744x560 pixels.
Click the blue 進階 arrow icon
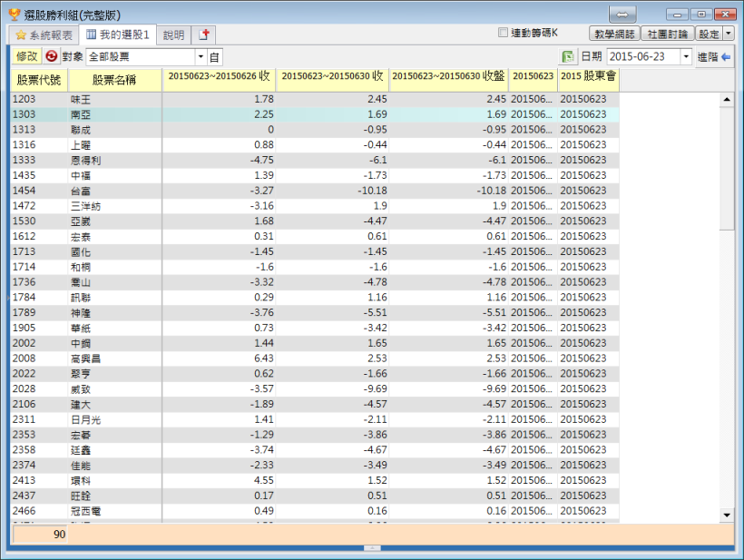click(726, 56)
